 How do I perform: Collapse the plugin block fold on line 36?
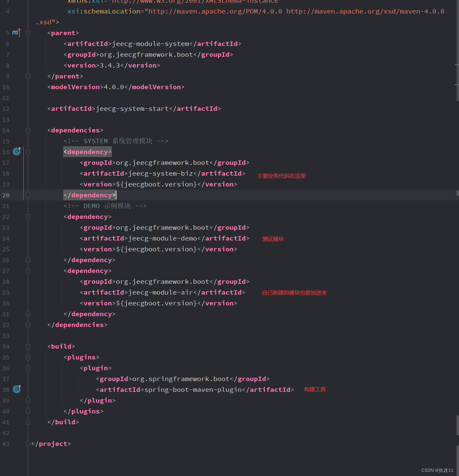pos(28,368)
